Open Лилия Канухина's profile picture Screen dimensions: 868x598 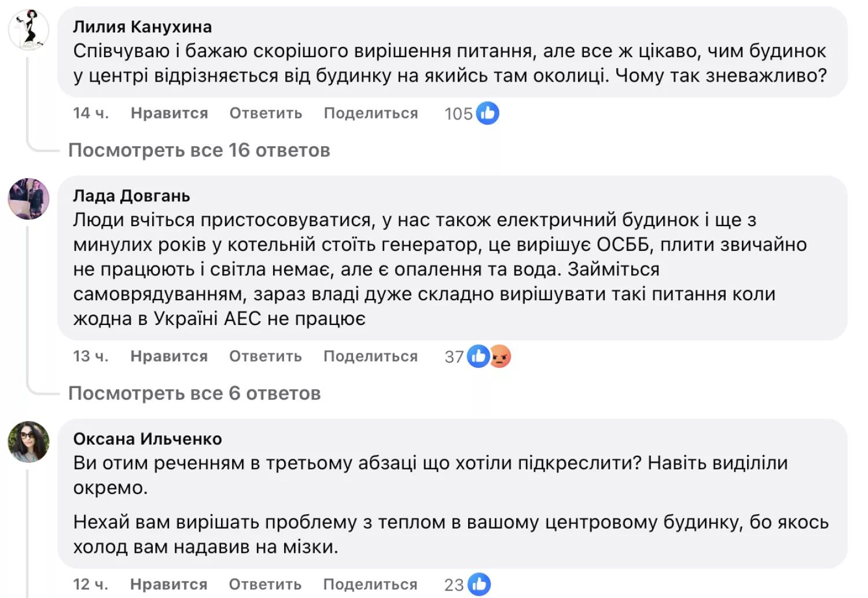(28, 29)
